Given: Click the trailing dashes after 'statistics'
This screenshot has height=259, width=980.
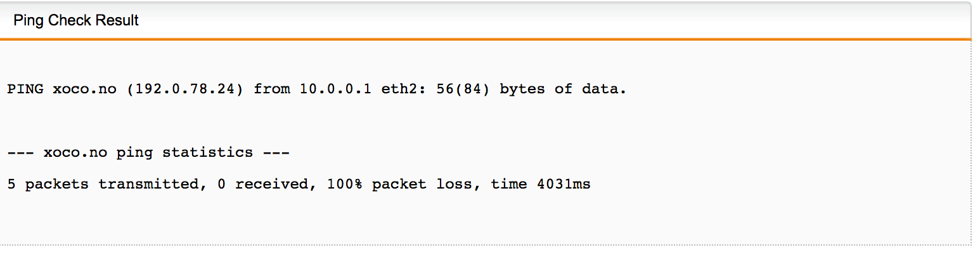Looking at the screenshot, I should [276, 152].
